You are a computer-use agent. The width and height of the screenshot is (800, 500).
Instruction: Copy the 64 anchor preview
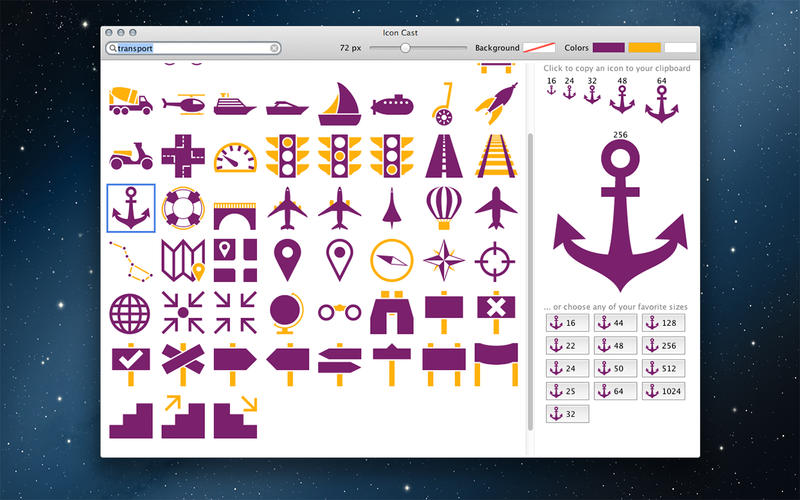click(x=662, y=104)
